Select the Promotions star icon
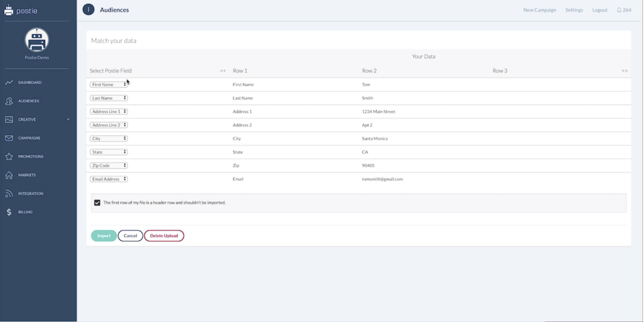Viewport: 644px width, 322px height. [x=9, y=156]
